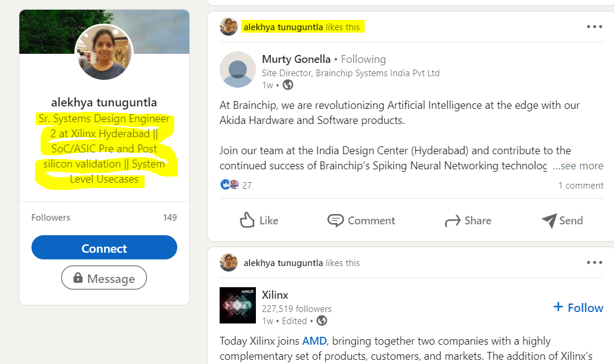This screenshot has height=364, width=614.
Task: Like the Murty Gonella post
Action: click(x=259, y=220)
